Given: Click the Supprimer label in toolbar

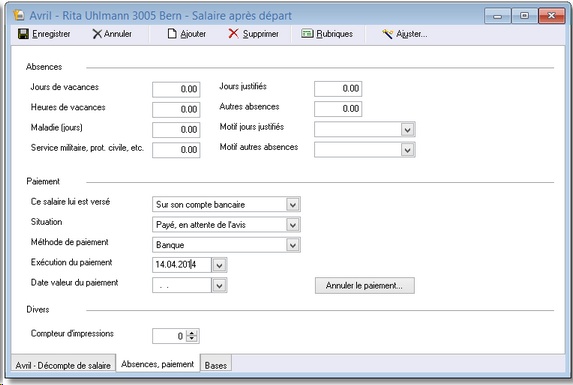Looking at the screenshot, I should coord(261,34).
